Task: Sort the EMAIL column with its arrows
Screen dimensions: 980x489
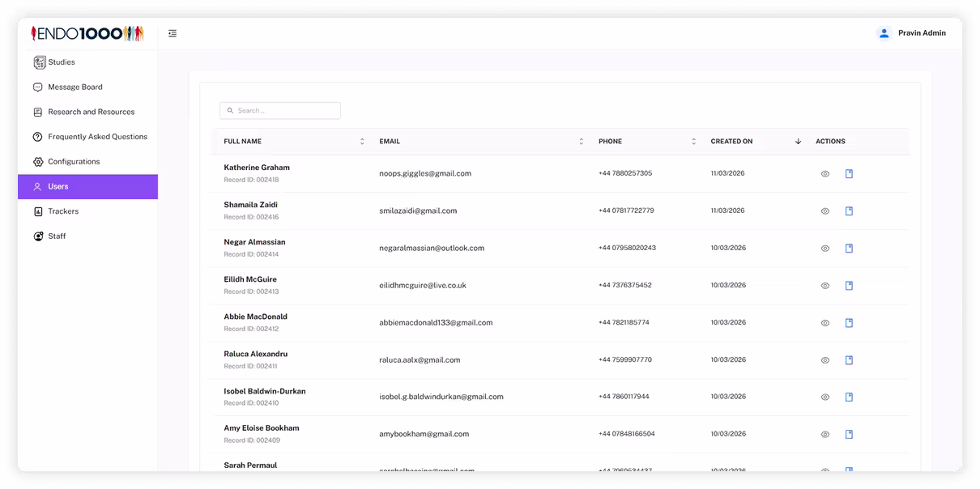Action: pos(581,141)
